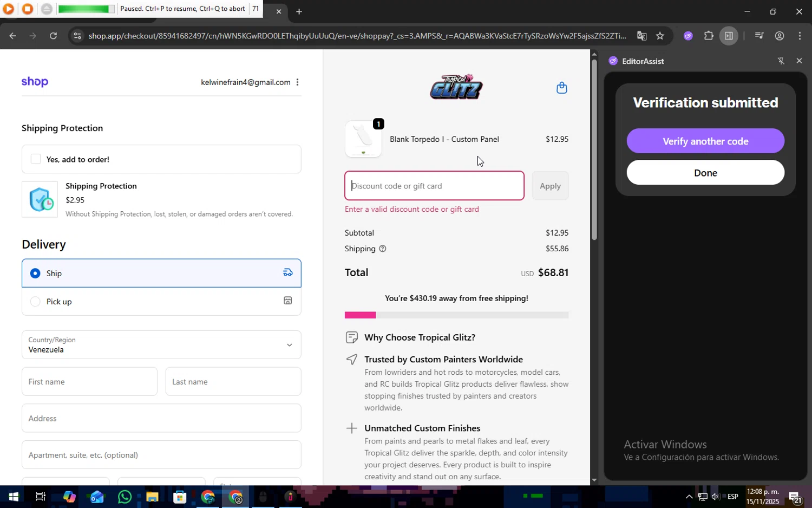Click 'Verify another code' button
Screen dimensions: 812x508
click(705, 141)
